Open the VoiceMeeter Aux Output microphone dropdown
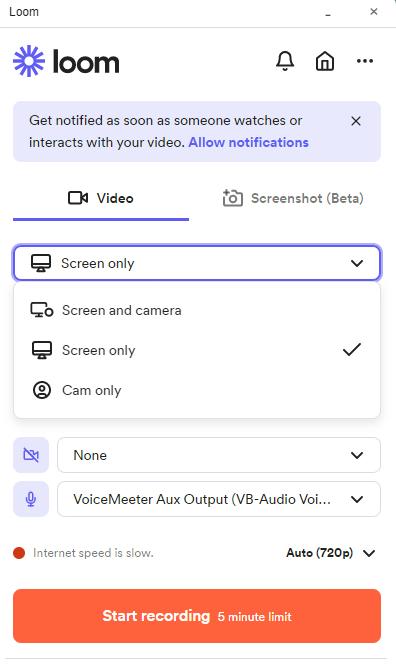 219,499
